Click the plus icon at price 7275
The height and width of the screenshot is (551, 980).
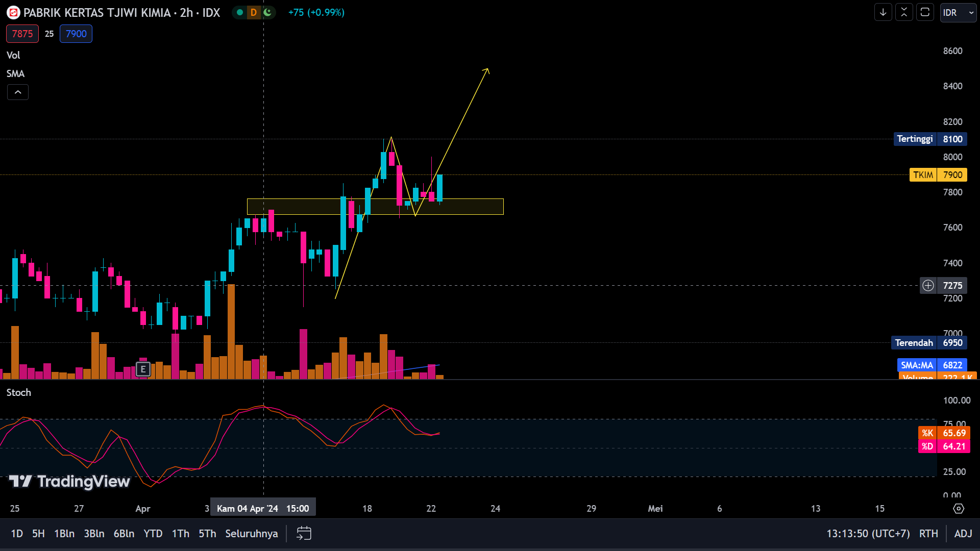click(x=928, y=285)
